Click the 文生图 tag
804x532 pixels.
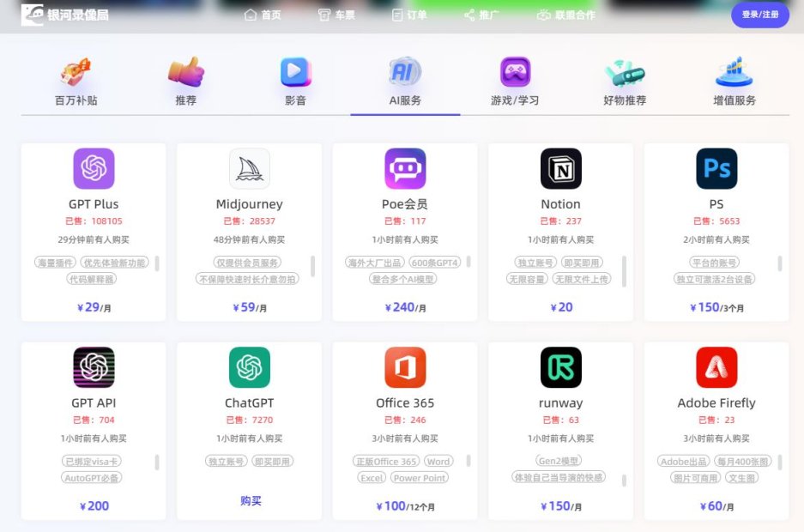coord(741,478)
